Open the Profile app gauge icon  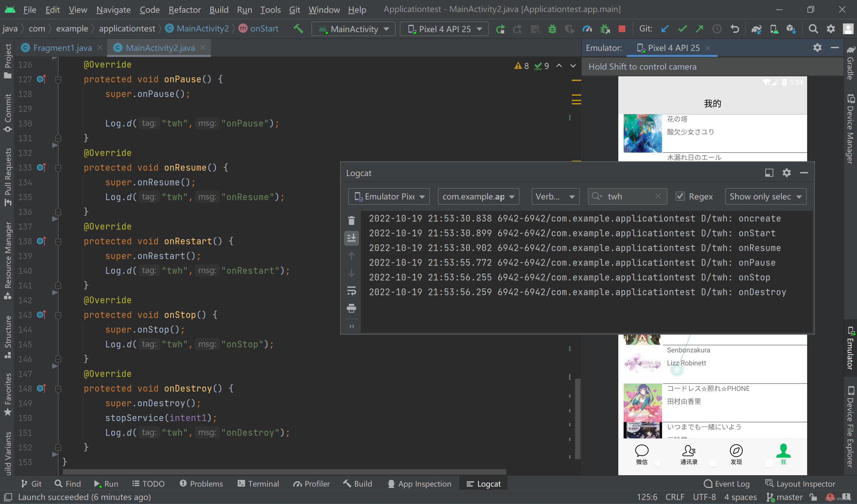click(x=587, y=29)
